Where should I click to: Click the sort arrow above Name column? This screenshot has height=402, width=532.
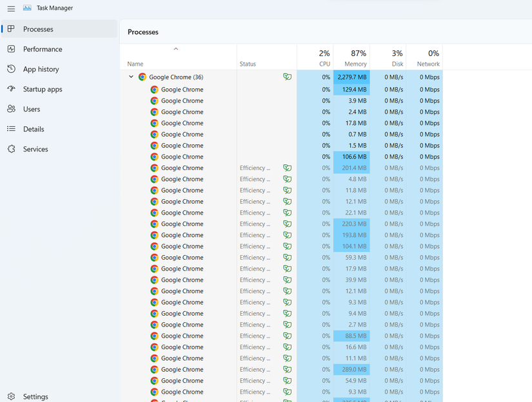(x=176, y=49)
